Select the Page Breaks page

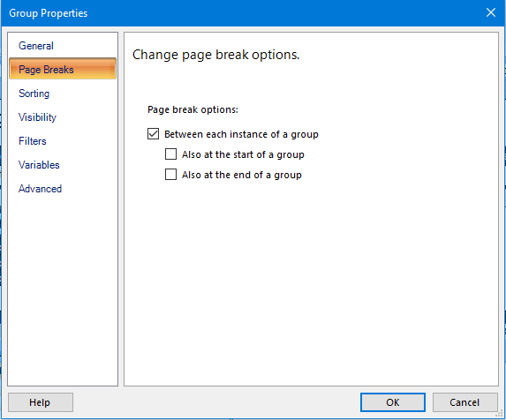pos(63,69)
